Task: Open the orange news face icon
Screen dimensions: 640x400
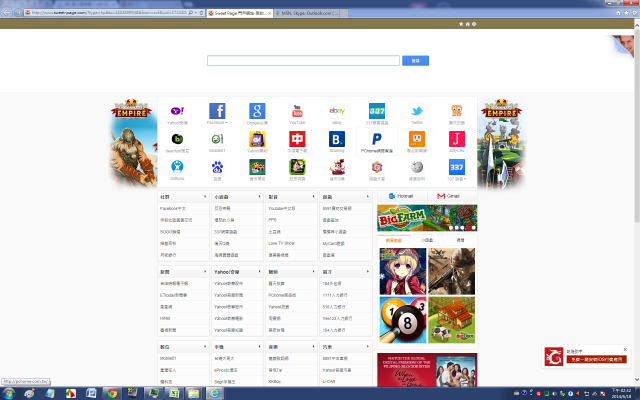Action: click(x=417, y=139)
